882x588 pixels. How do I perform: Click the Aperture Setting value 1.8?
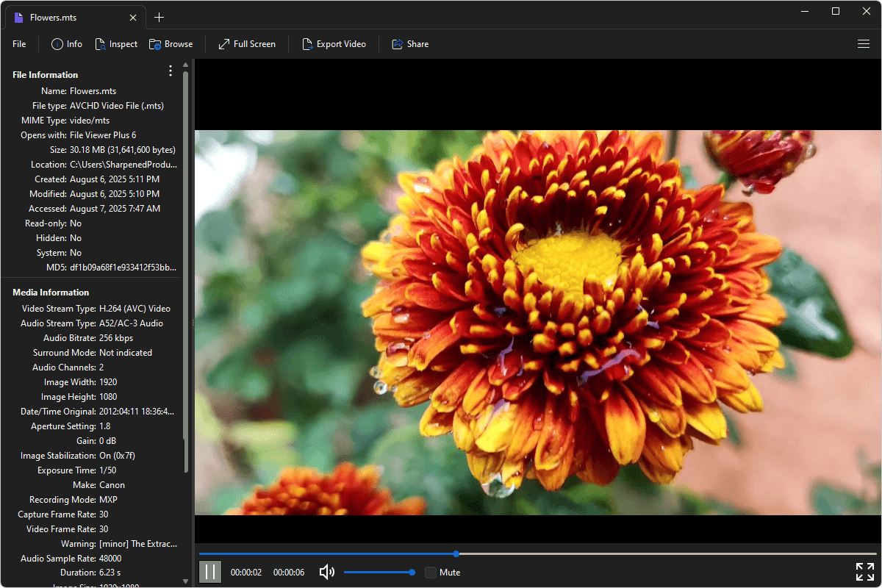[x=105, y=426]
